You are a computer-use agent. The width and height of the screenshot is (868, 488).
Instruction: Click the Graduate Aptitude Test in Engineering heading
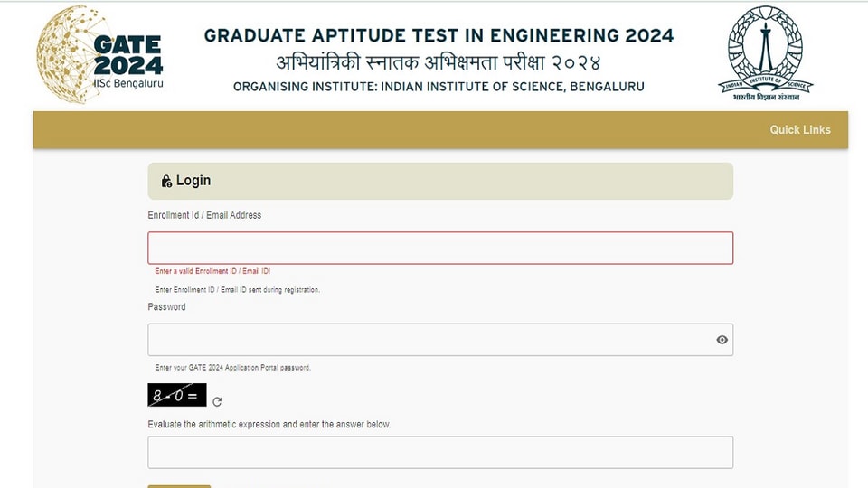pyautogui.click(x=439, y=35)
